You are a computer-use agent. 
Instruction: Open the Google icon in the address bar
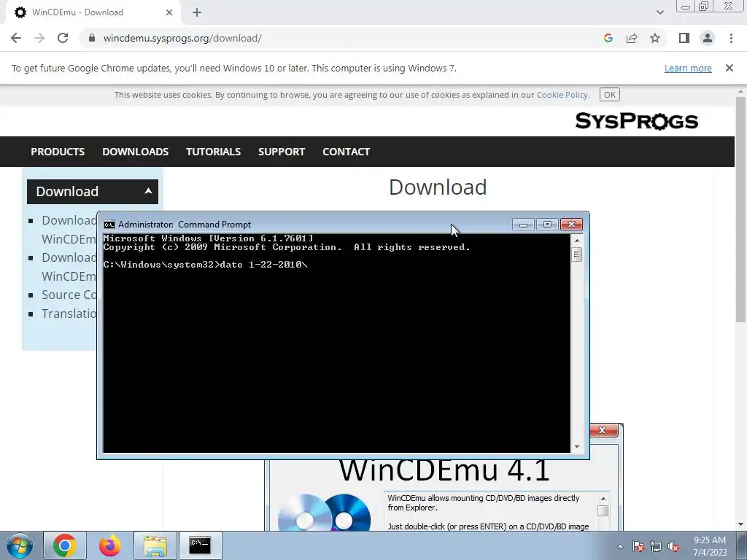(608, 38)
